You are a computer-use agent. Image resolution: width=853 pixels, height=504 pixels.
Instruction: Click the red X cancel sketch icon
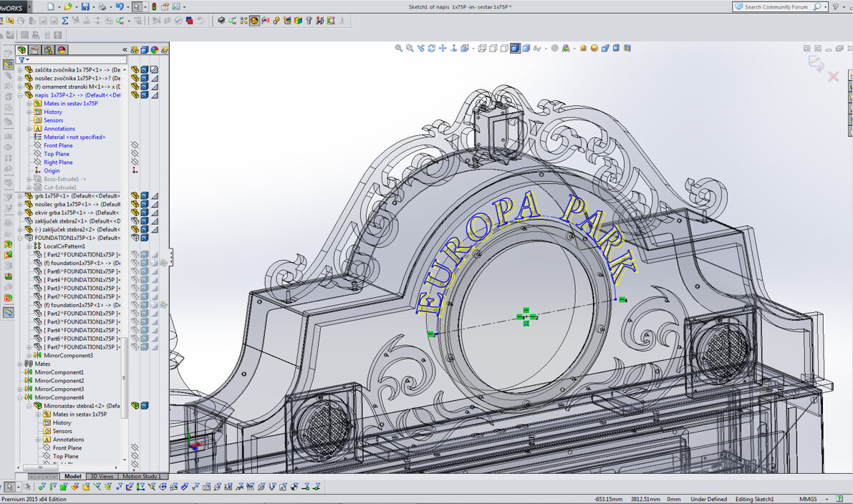(834, 77)
